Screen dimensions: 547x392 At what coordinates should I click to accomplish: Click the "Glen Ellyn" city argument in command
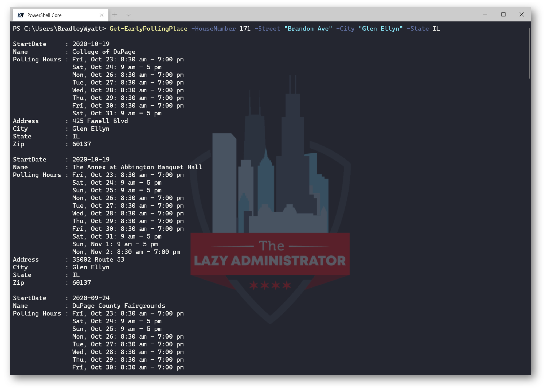[x=380, y=29]
